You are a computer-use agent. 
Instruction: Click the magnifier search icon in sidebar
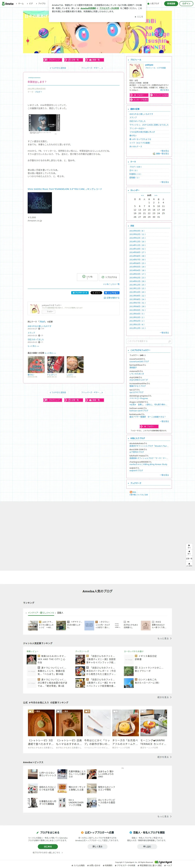[x=169, y=341]
